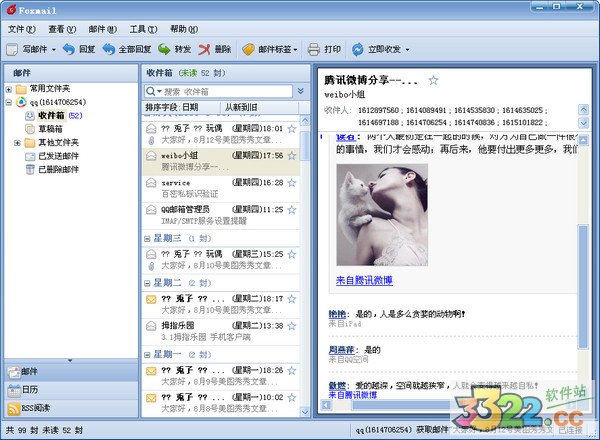
Task: Click the small arrow above the 邮件 panel
Action: (70, 360)
